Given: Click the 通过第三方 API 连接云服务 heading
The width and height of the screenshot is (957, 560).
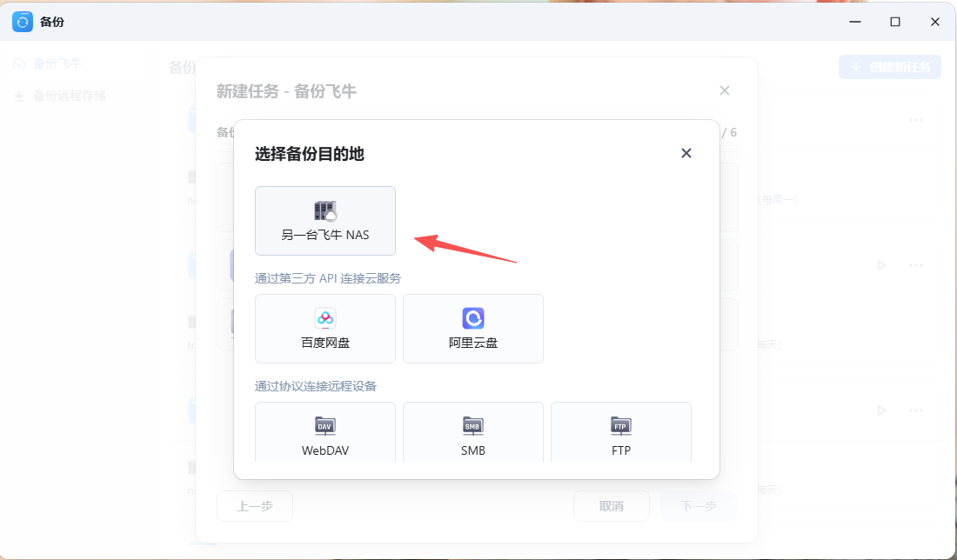Looking at the screenshot, I should point(328,278).
